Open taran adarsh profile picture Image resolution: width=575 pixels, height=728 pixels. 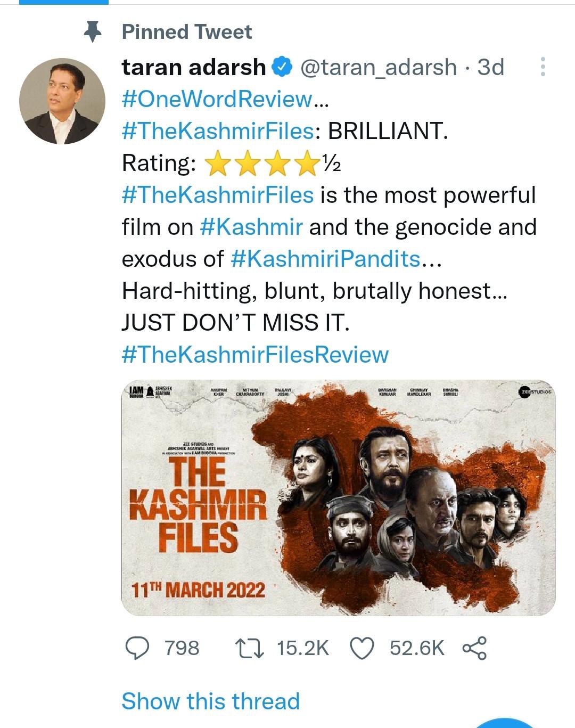pos(62,101)
